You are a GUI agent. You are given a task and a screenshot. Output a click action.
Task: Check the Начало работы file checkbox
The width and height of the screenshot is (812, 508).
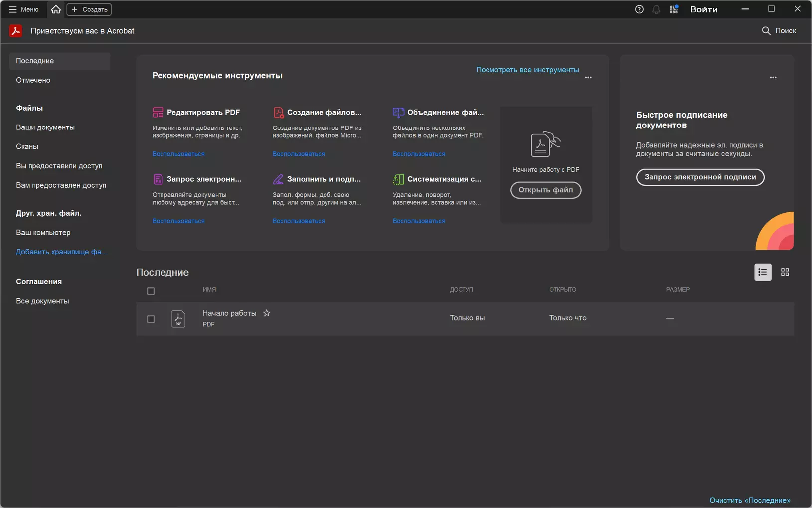[151, 319]
